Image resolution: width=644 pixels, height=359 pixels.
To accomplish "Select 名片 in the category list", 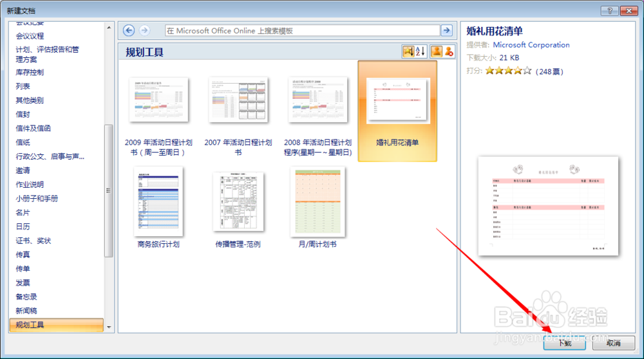I will pyautogui.click(x=23, y=212).
